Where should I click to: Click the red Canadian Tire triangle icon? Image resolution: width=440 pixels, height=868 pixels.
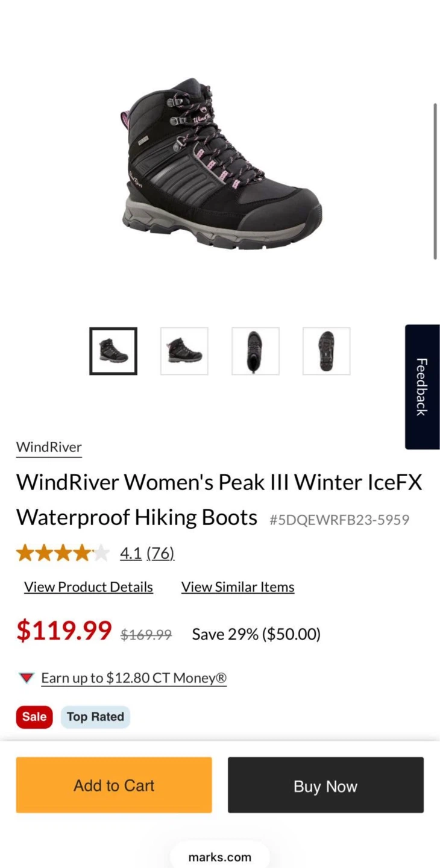pos(27,679)
